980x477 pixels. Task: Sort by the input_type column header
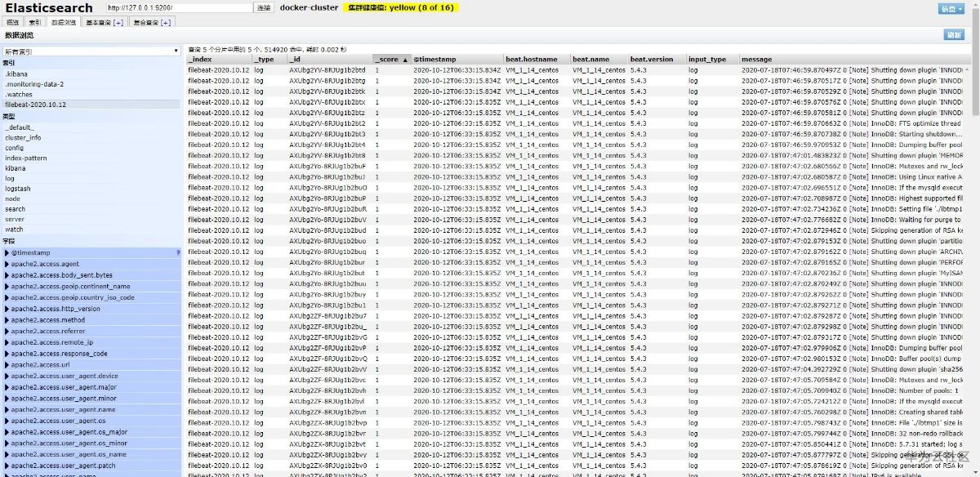[x=712, y=60]
